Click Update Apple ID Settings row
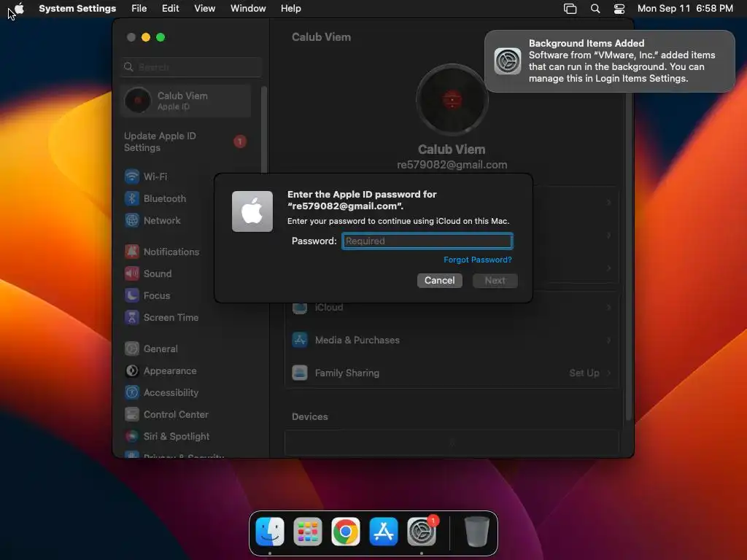 coord(186,142)
